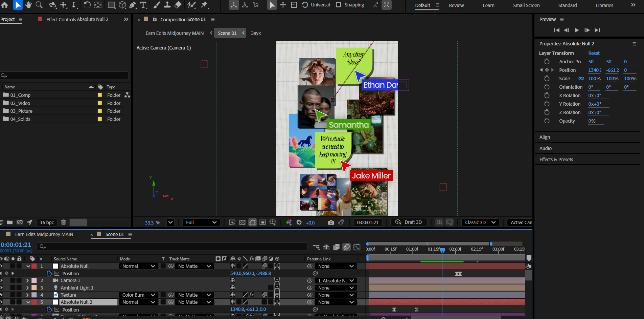
Task: Play the composition preview
Action: pos(577,30)
